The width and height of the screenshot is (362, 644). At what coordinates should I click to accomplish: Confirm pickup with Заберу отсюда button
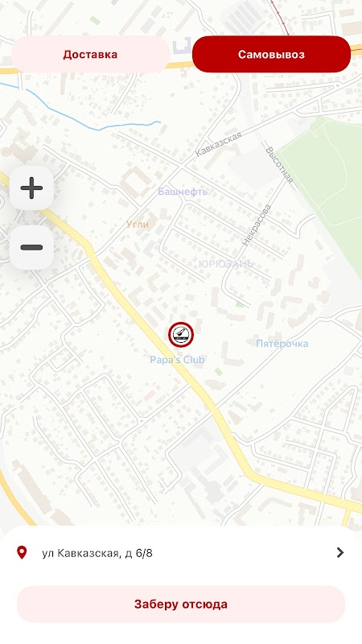(181, 605)
